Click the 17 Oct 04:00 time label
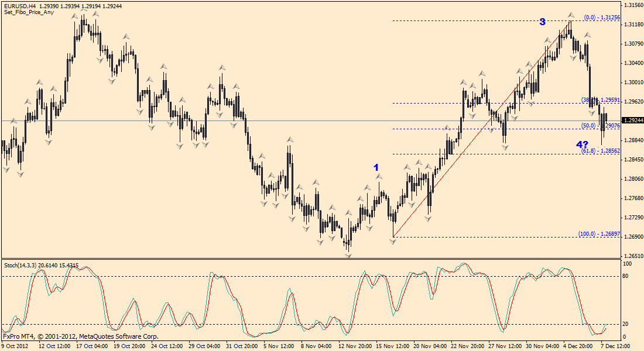Screen dimensions: 644x351 pyautogui.click(x=92, y=346)
